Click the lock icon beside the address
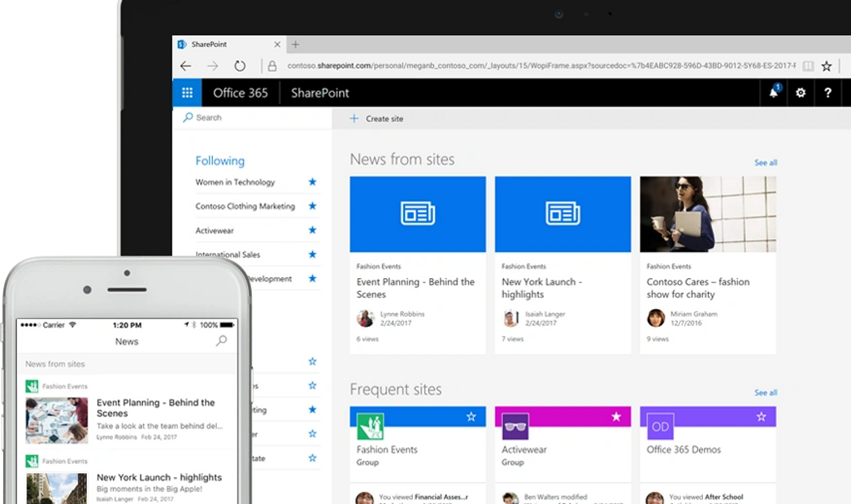 272,66
